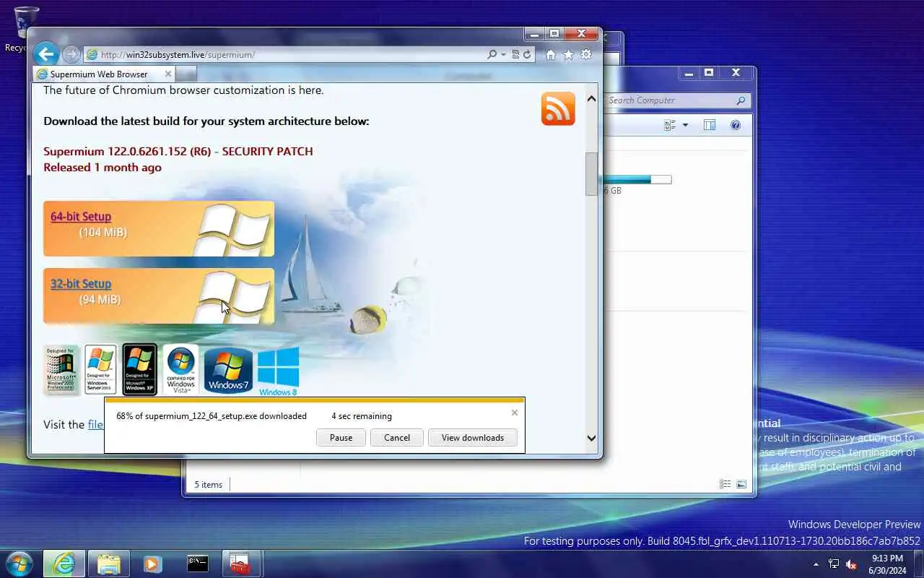Image resolution: width=924 pixels, height=578 pixels.
Task: Pause the supermium setup download
Action: pos(341,437)
